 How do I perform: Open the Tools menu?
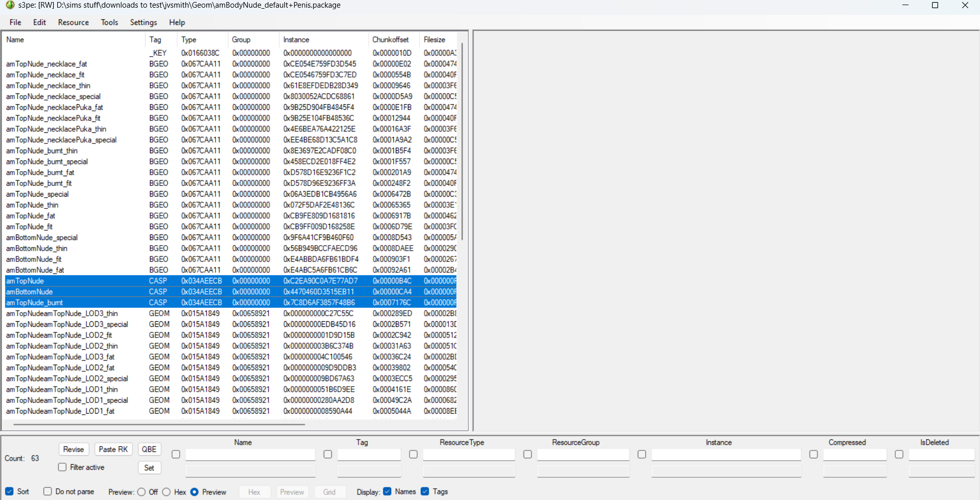[x=109, y=22]
